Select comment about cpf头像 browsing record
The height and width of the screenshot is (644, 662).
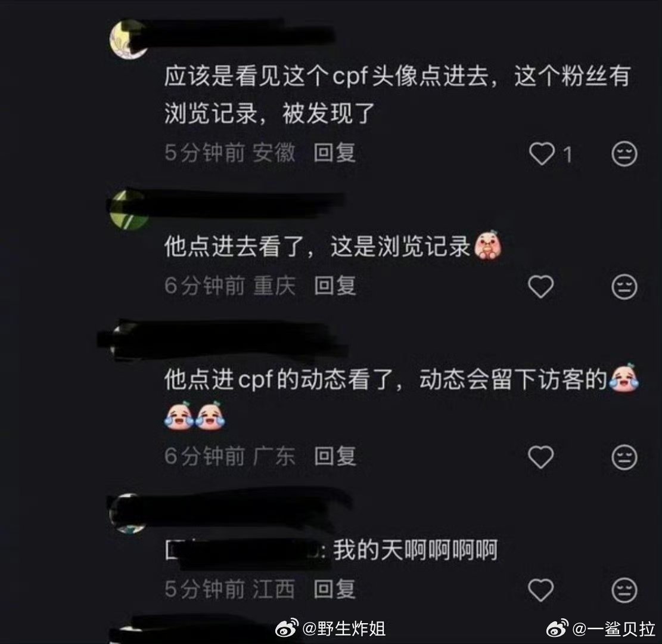point(397,95)
